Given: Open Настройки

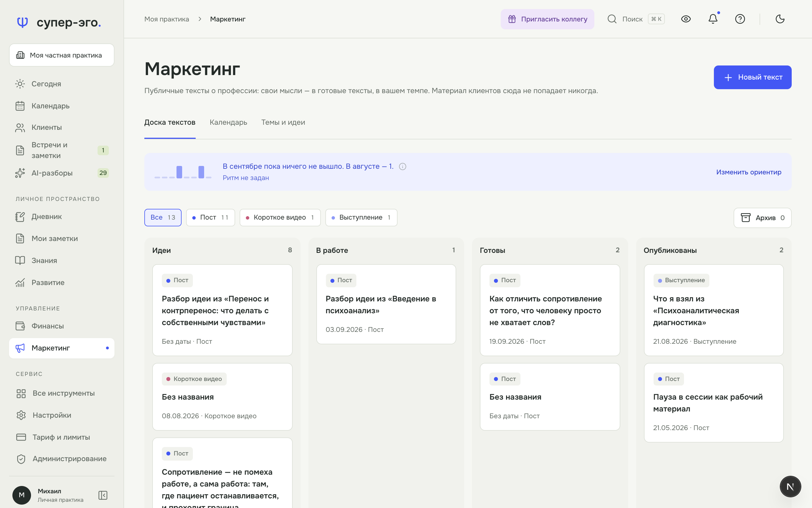Looking at the screenshot, I should pos(62,415).
